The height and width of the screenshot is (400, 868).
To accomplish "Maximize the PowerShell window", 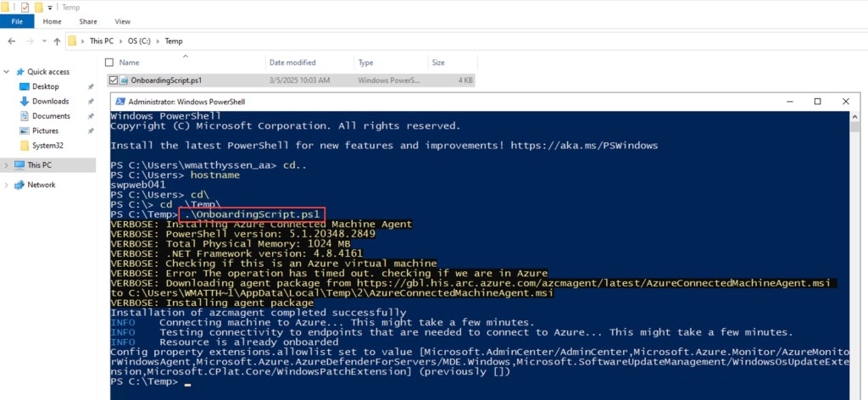I will tap(817, 101).
